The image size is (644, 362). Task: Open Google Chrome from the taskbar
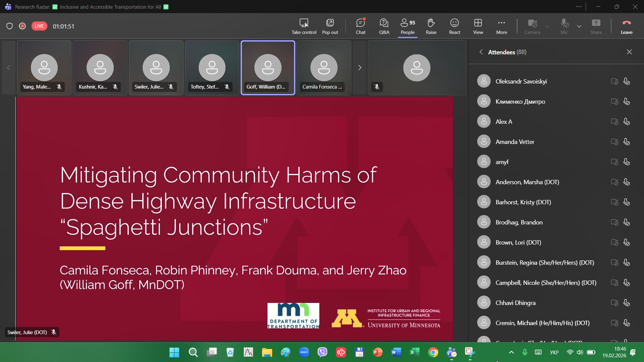point(433,352)
